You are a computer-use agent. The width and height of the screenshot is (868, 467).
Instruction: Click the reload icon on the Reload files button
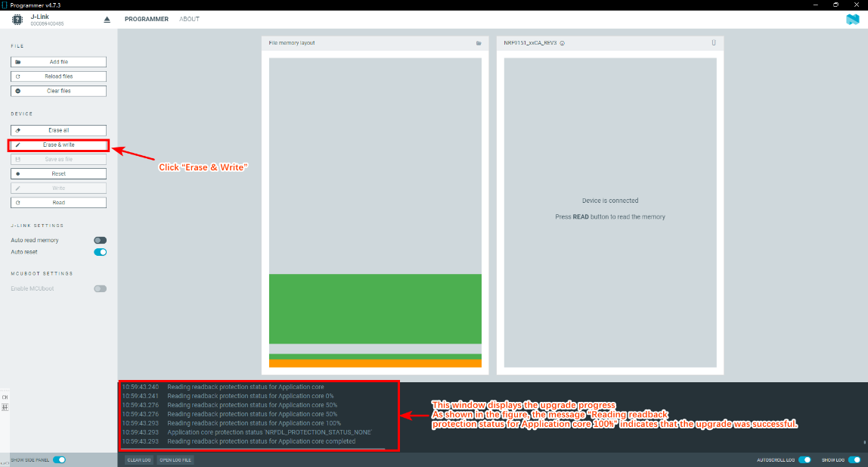(17, 76)
